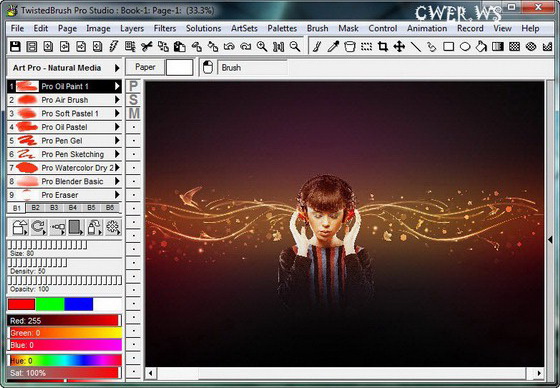Screen dimensions: 560x388
Task: Select the dotted rectangle selection tool
Action: tap(366, 46)
